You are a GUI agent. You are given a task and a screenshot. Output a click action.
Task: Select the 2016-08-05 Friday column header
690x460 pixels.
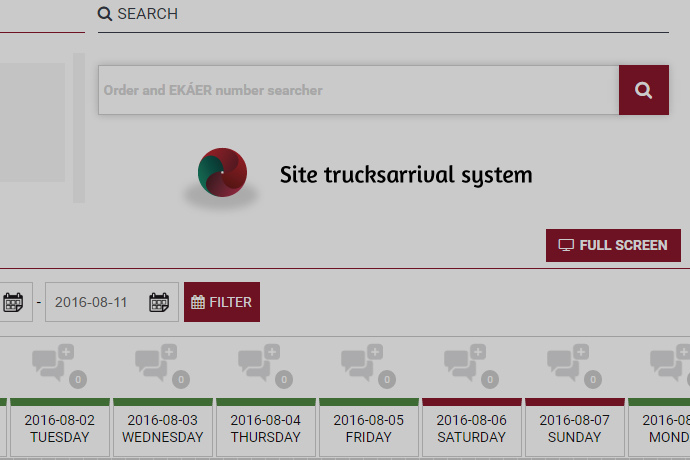click(368, 429)
